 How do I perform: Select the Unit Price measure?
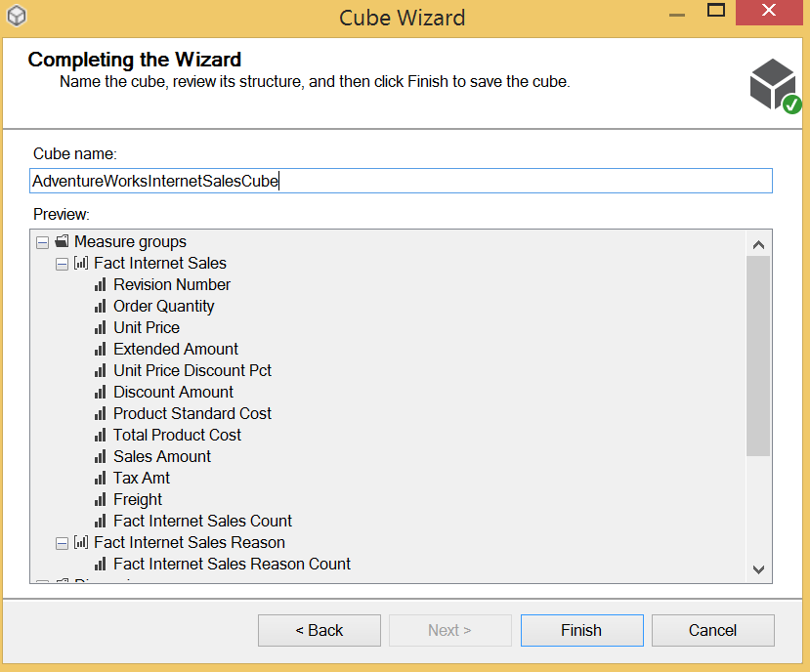[147, 328]
